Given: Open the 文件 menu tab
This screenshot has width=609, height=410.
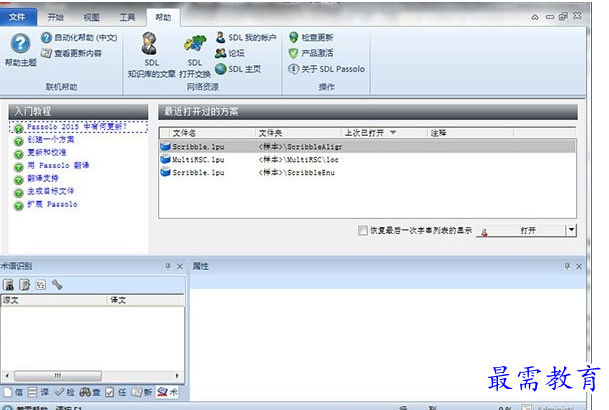Looking at the screenshot, I should point(17,17).
